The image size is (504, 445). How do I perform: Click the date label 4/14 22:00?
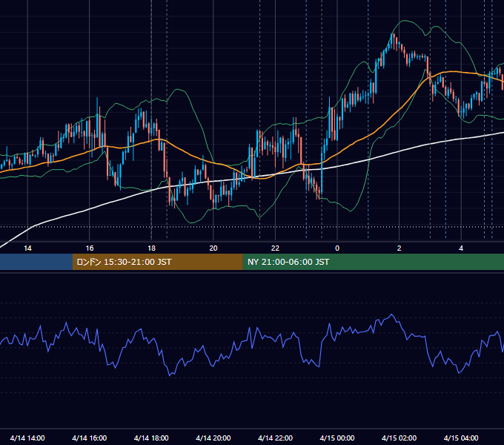pos(275,438)
